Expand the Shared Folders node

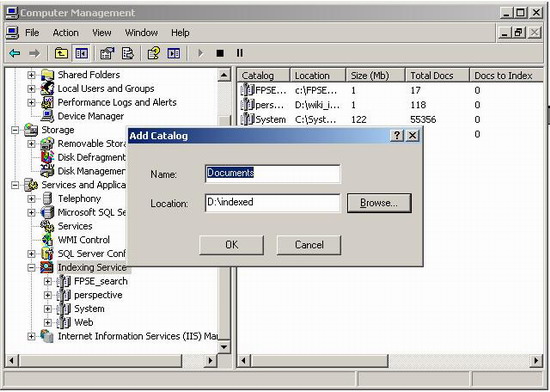[x=31, y=75]
